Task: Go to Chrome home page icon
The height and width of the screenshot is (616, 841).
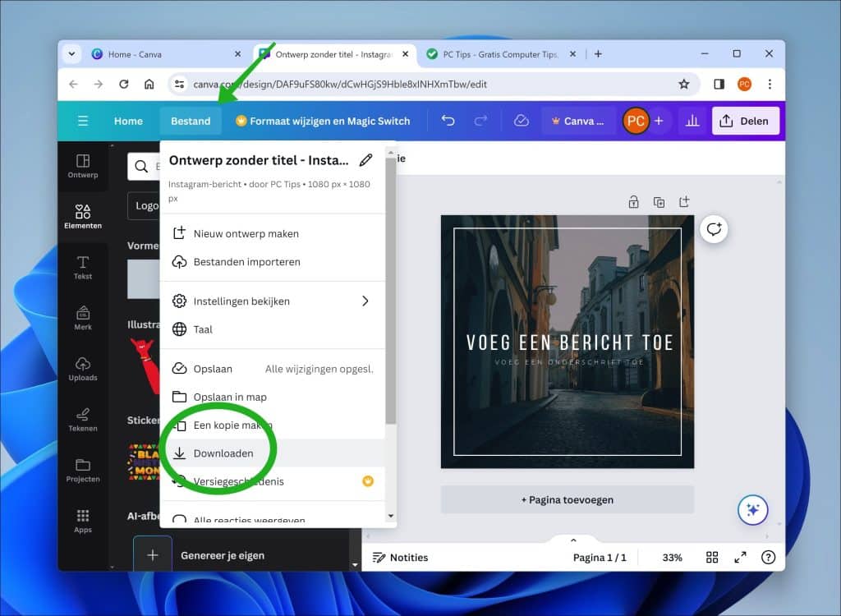Action: pos(149,84)
